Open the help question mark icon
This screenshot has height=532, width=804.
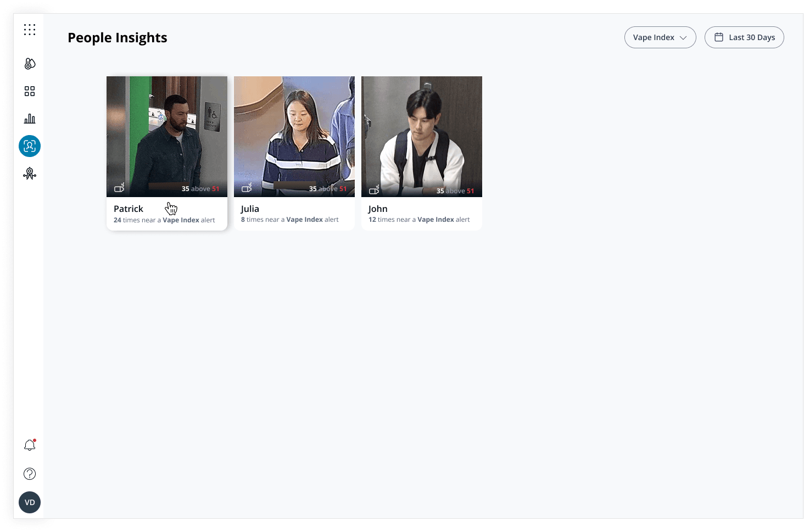30,473
